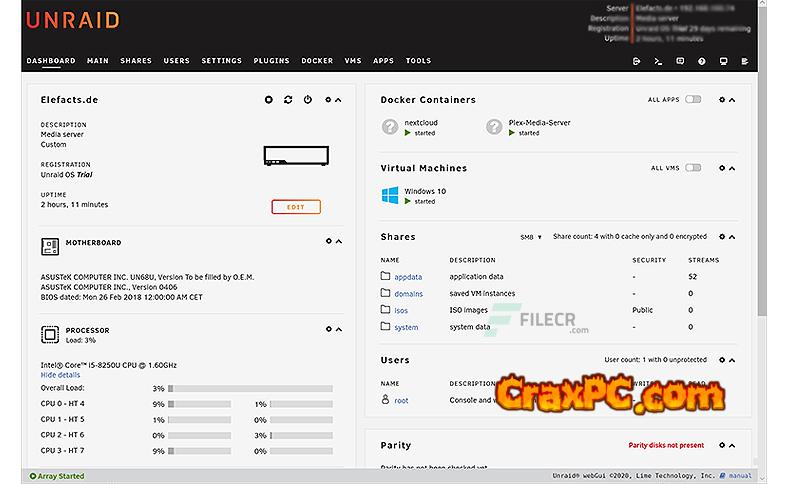Collapse the Users section
Viewport: 786px width, 484px height.
point(732,360)
